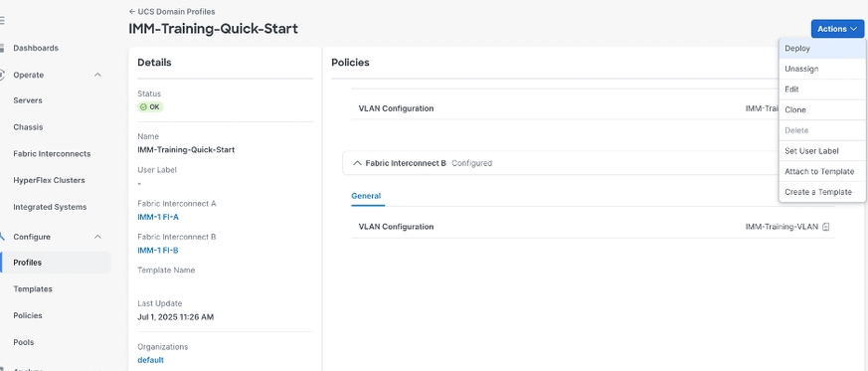
Task: Choose Attach to Template menu entry
Action: tap(821, 171)
